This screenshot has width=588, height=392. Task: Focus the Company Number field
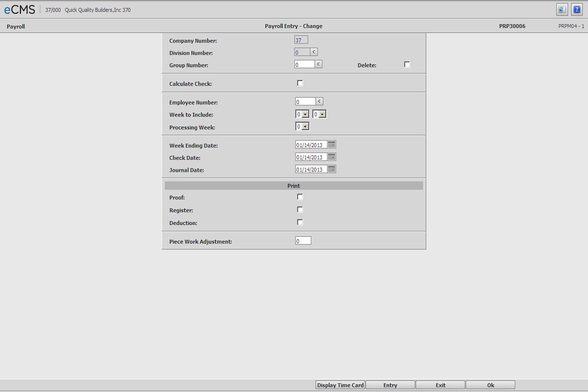(301, 40)
